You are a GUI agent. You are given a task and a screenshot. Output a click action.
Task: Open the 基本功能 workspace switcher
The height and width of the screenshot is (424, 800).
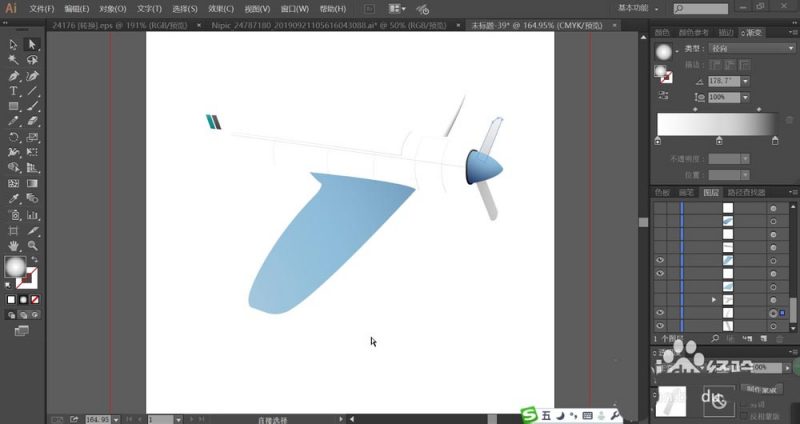click(638, 9)
